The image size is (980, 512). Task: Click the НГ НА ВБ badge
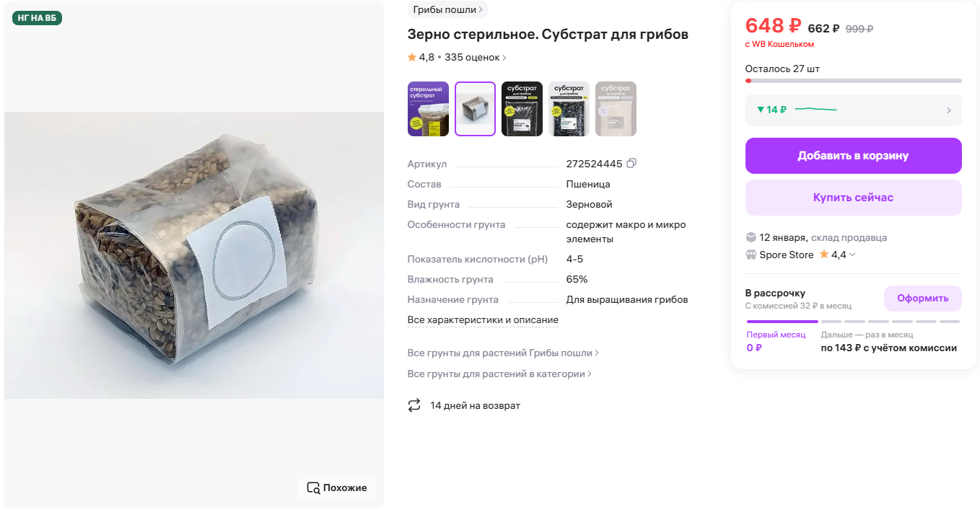37,18
